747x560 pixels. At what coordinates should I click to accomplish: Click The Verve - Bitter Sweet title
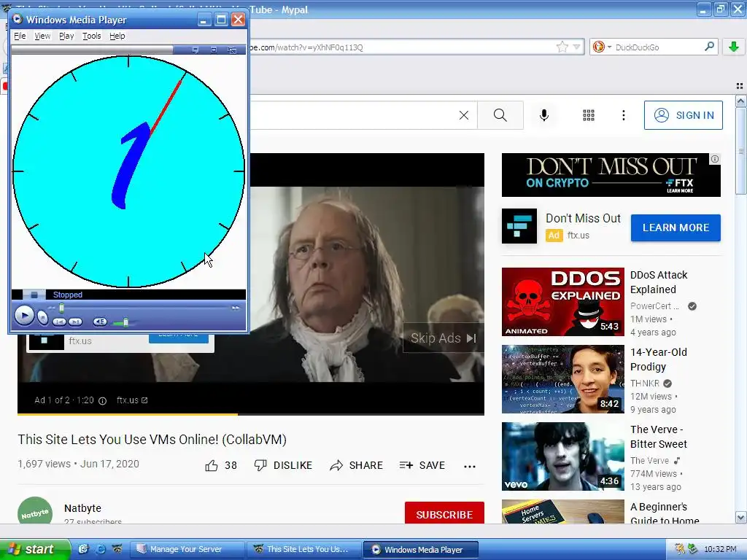(x=659, y=437)
